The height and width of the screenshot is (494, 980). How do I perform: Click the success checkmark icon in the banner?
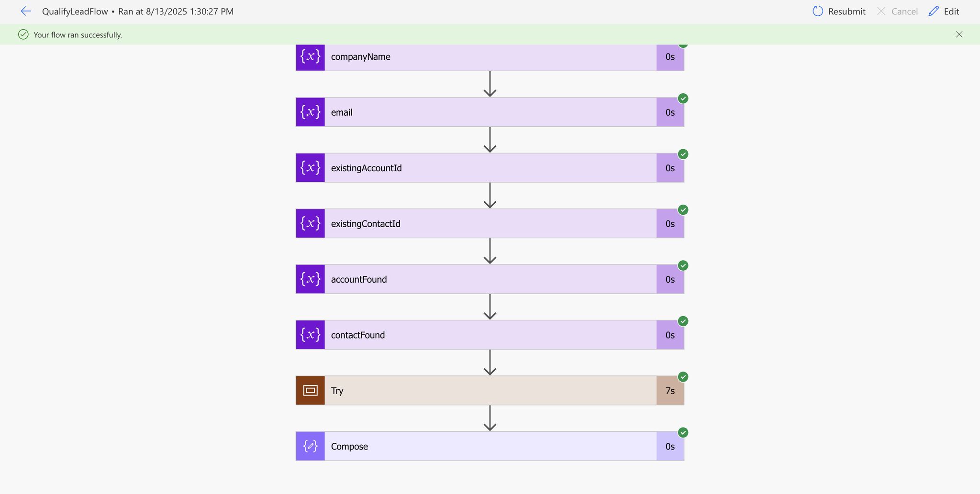[x=23, y=34]
